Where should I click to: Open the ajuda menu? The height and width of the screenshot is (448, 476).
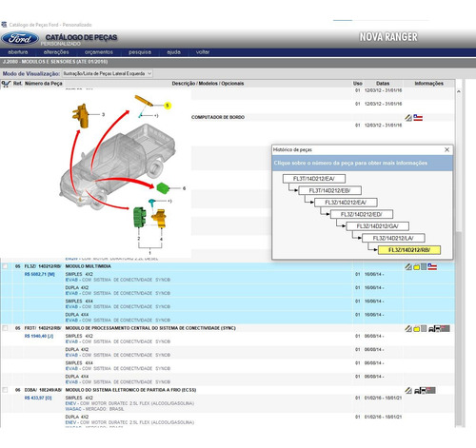[173, 52]
